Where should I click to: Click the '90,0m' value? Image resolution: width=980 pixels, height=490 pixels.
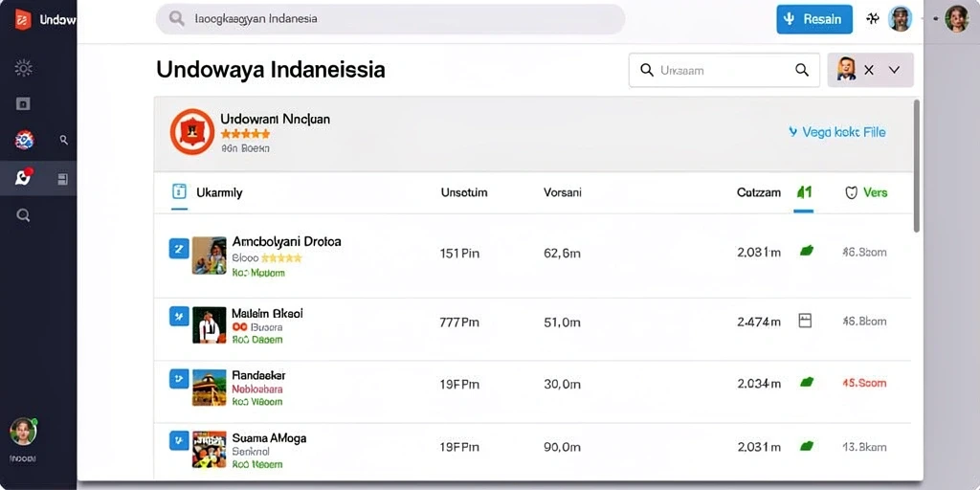click(563, 448)
